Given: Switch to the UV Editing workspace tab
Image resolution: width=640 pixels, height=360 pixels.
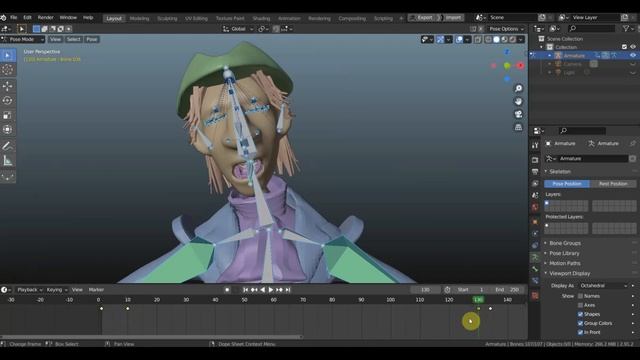Looking at the screenshot, I should [x=196, y=18].
